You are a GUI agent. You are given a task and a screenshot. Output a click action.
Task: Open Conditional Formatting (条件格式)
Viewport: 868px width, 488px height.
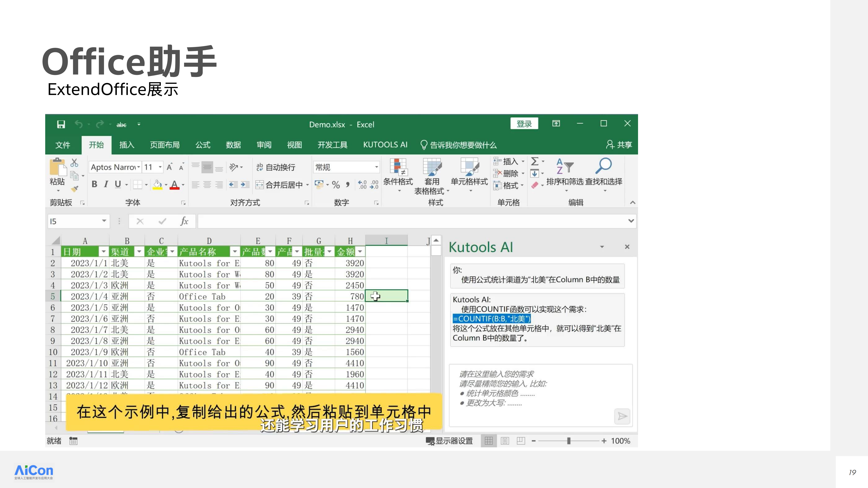click(398, 175)
